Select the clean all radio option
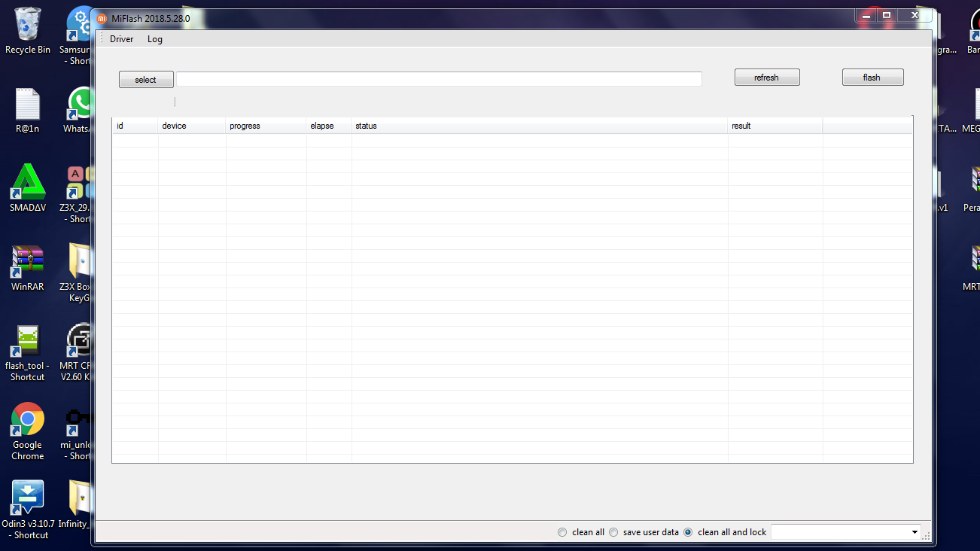The height and width of the screenshot is (551, 980). [580, 532]
